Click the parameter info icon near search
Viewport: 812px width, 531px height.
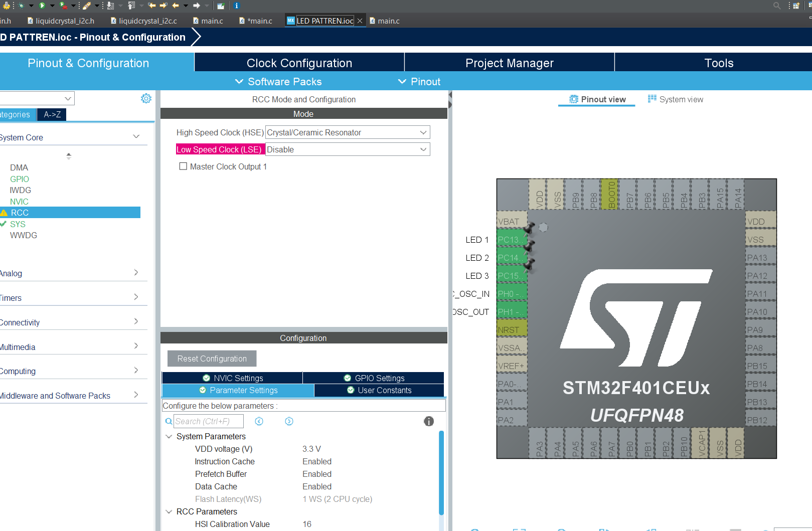(x=429, y=421)
